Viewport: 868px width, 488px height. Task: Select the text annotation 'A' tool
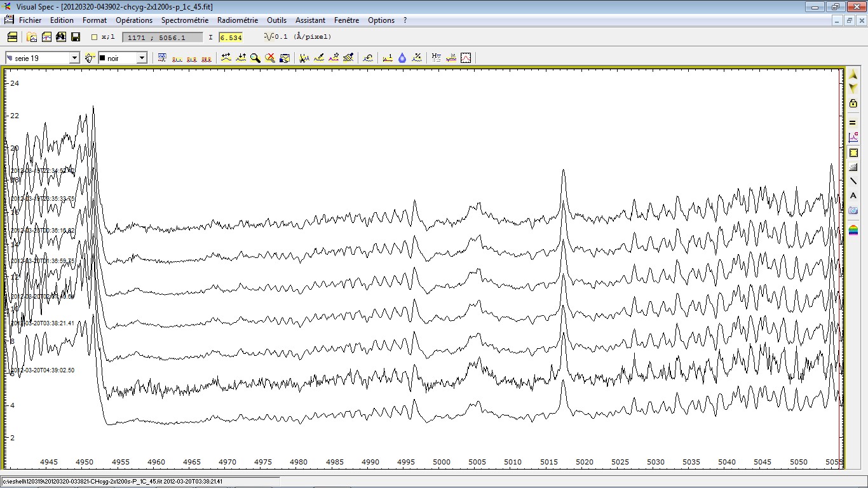coord(853,196)
